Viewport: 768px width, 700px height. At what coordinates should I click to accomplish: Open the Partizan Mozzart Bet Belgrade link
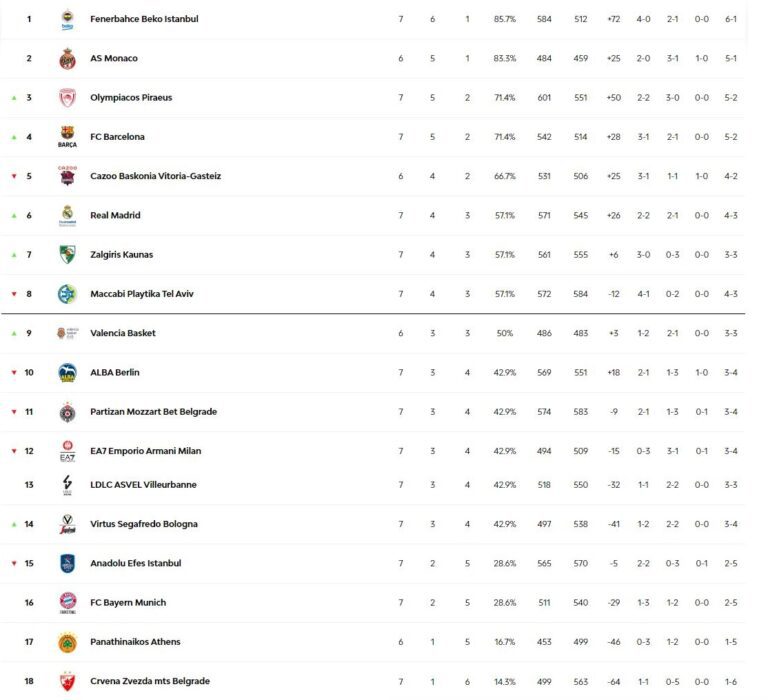(153, 412)
